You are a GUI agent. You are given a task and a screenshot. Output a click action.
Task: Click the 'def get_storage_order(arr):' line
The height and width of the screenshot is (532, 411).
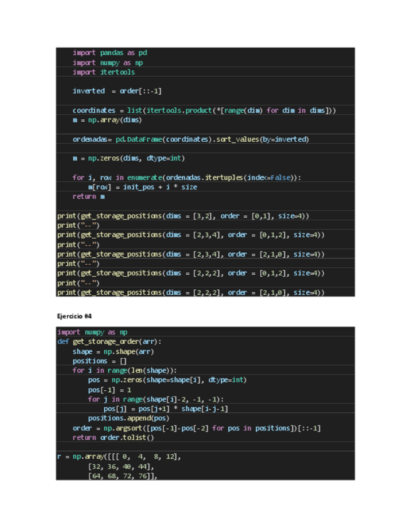[109, 341]
